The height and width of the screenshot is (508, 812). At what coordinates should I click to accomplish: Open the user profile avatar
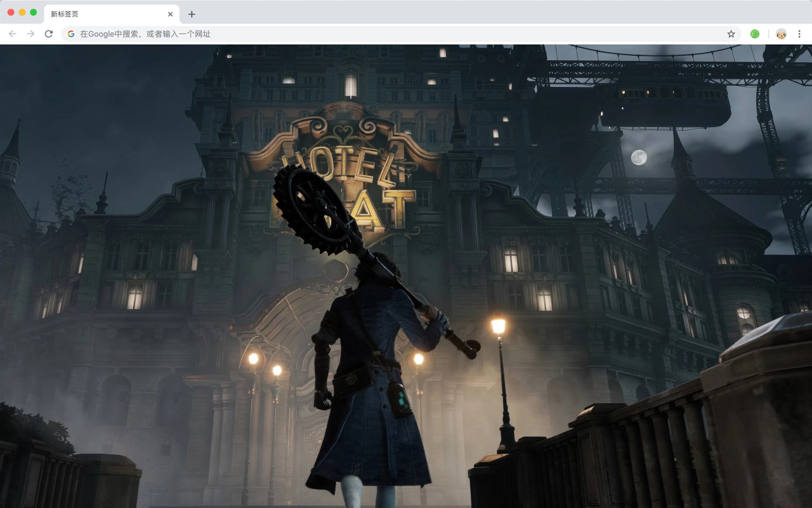point(781,34)
